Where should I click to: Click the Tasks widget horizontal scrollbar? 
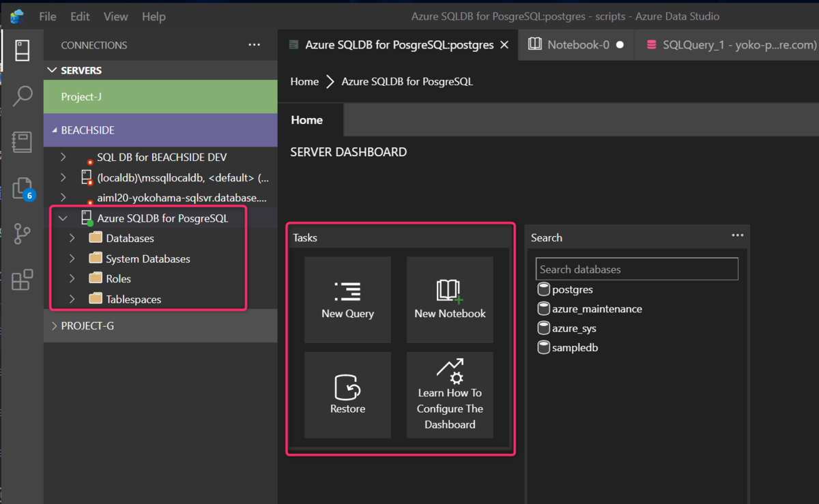(x=399, y=449)
